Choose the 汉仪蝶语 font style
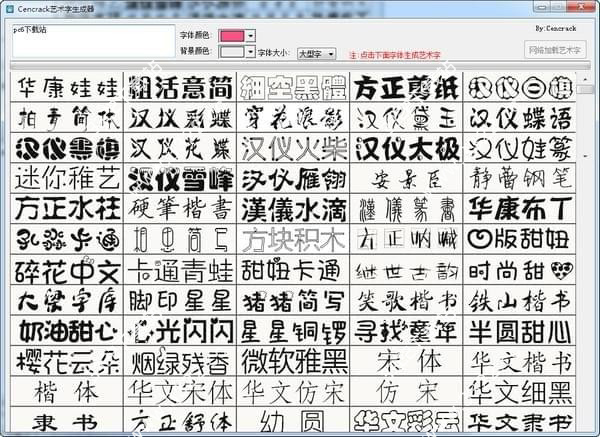This screenshot has width=600, height=437. point(519,118)
